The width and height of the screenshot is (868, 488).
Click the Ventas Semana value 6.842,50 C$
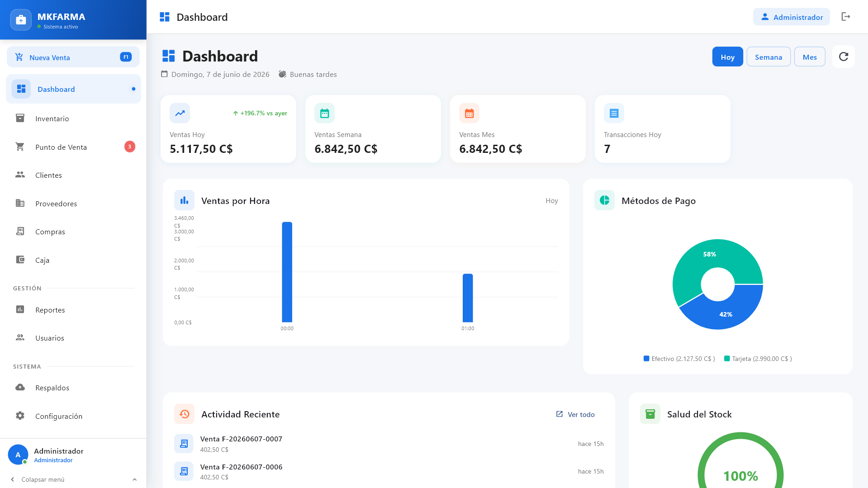pos(346,149)
